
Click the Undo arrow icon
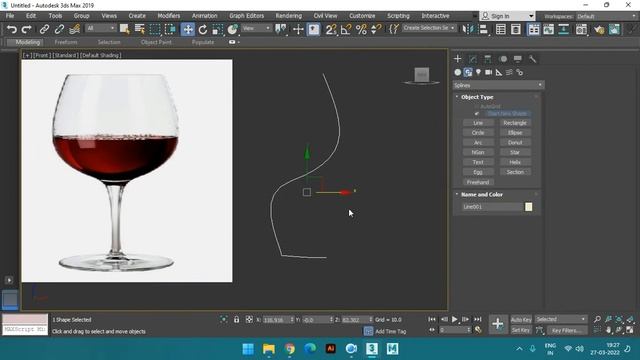coord(12,29)
